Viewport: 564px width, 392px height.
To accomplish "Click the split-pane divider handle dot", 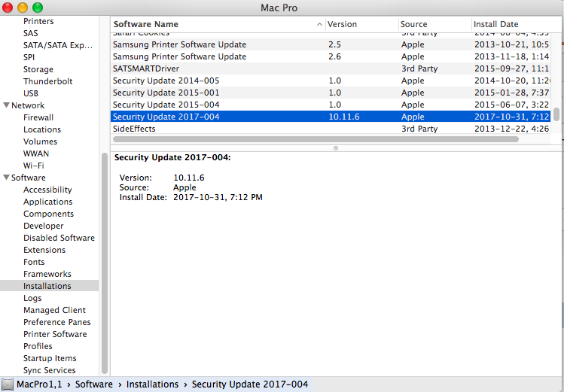I will (336, 148).
